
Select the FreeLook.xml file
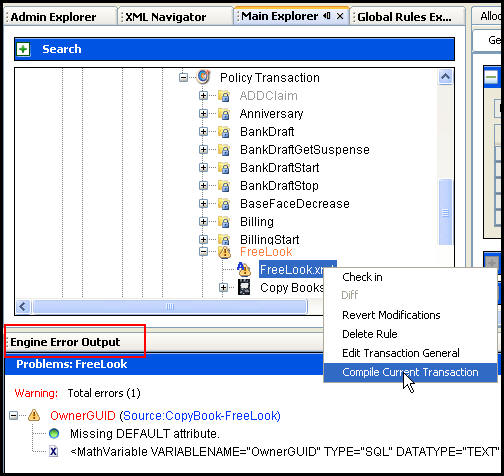click(291, 269)
